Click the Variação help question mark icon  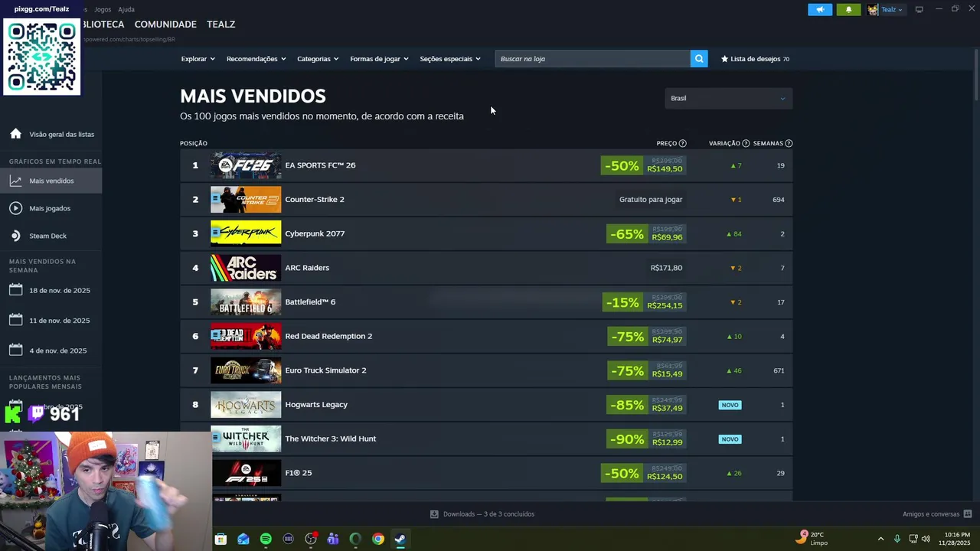746,143
